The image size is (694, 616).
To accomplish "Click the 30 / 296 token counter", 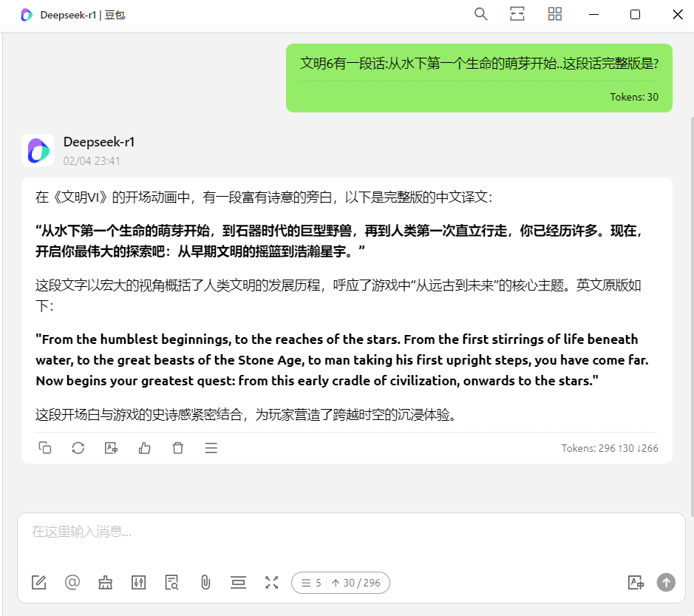I will 357,583.
